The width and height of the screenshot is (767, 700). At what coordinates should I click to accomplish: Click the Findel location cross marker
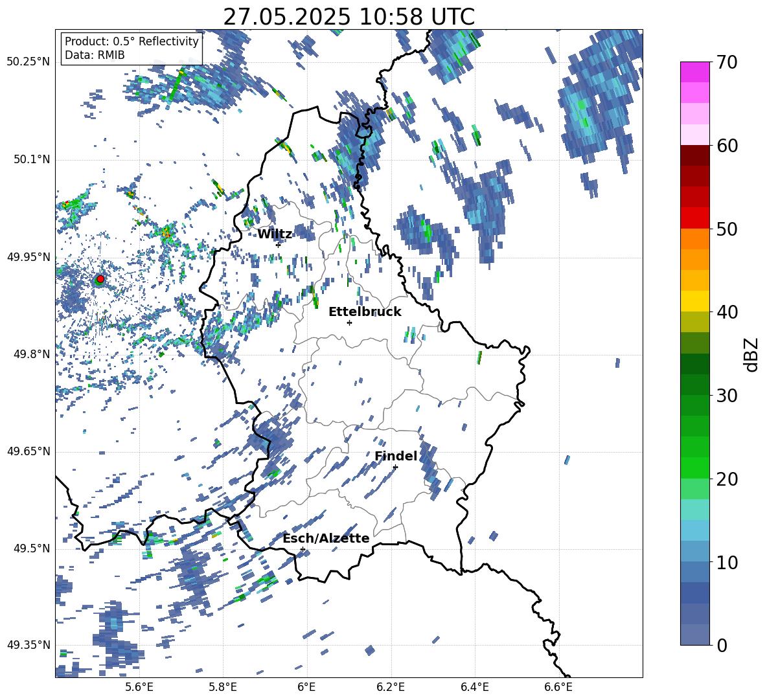(x=395, y=467)
